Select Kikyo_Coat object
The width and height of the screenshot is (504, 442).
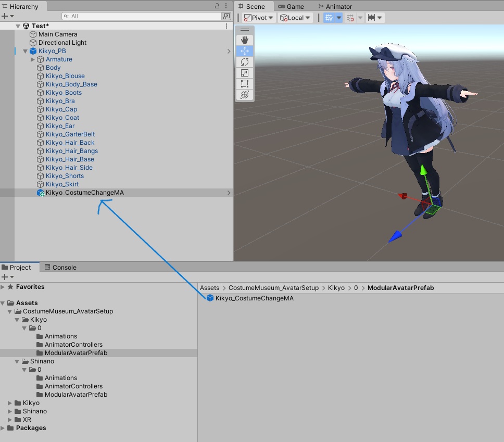(x=62, y=118)
